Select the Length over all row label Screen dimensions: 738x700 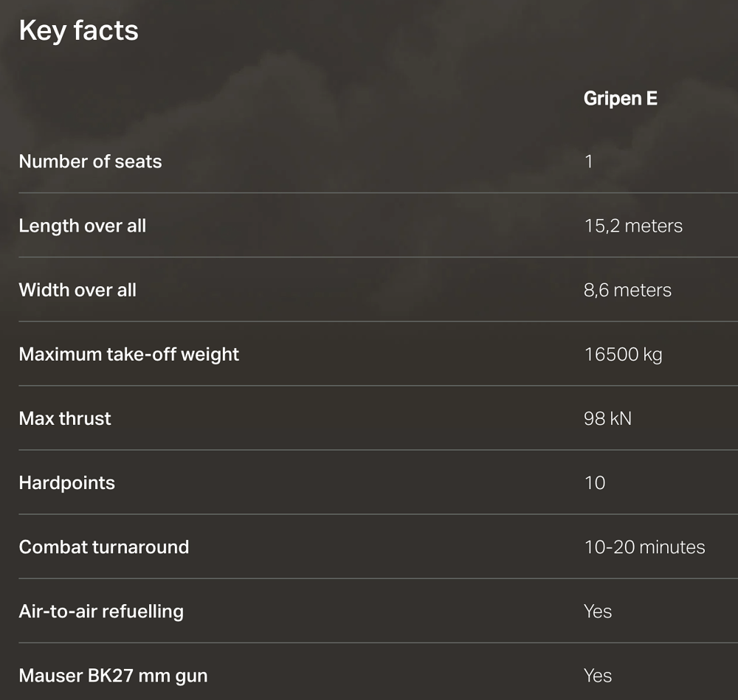(x=83, y=226)
